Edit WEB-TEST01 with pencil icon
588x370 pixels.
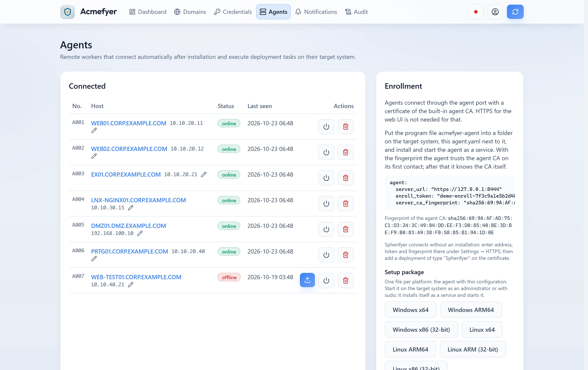coord(131,285)
